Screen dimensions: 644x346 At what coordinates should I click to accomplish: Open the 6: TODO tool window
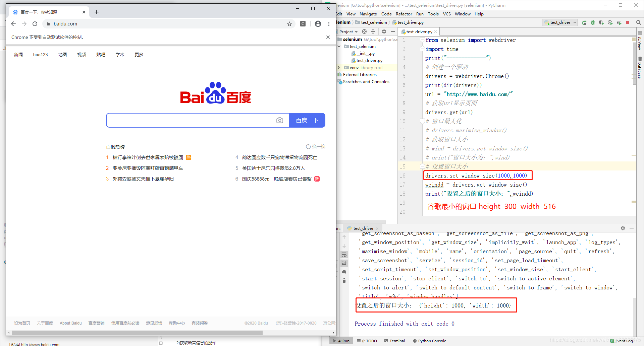pyautogui.click(x=367, y=341)
